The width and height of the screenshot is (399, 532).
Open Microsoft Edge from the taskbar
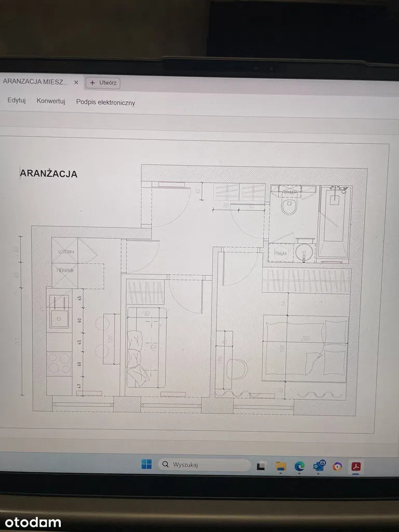[x=300, y=467]
